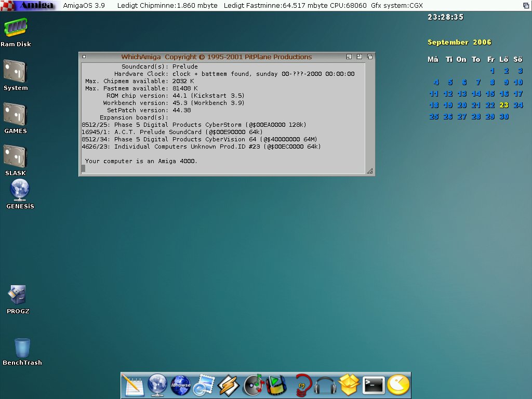
Task: Click the September 2006 calendar heading
Action: [459, 42]
